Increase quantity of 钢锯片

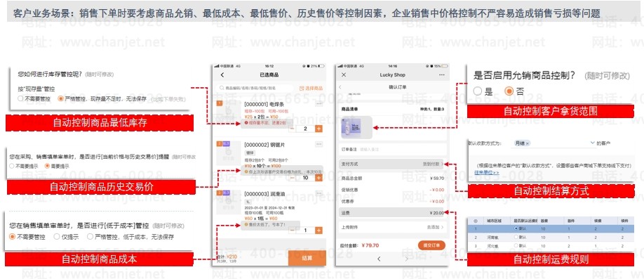click(x=318, y=178)
